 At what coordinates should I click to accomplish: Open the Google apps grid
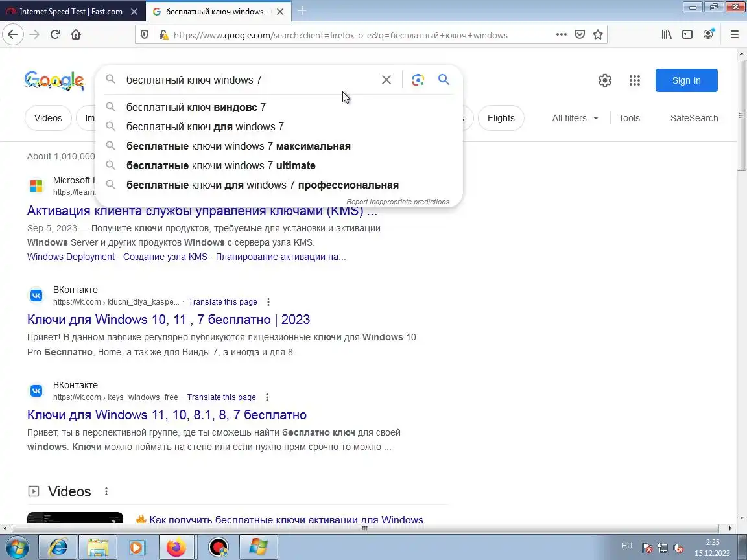tap(635, 80)
